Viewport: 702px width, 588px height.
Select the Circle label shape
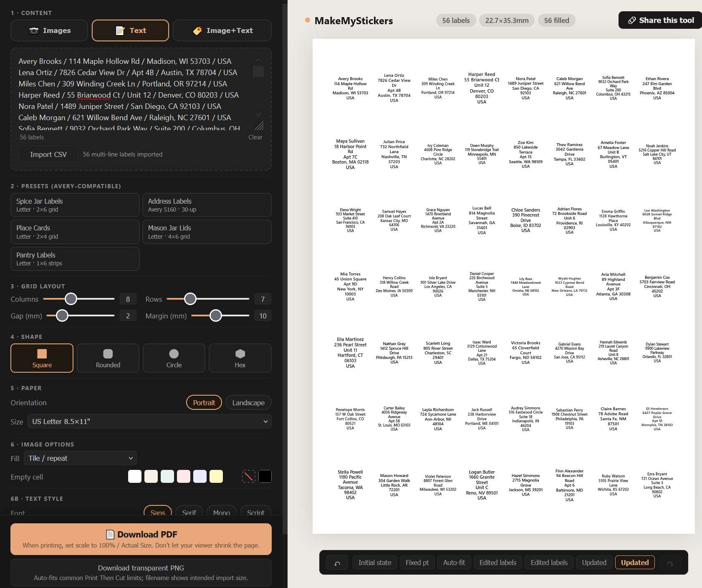pyautogui.click(x=174, y=358)
